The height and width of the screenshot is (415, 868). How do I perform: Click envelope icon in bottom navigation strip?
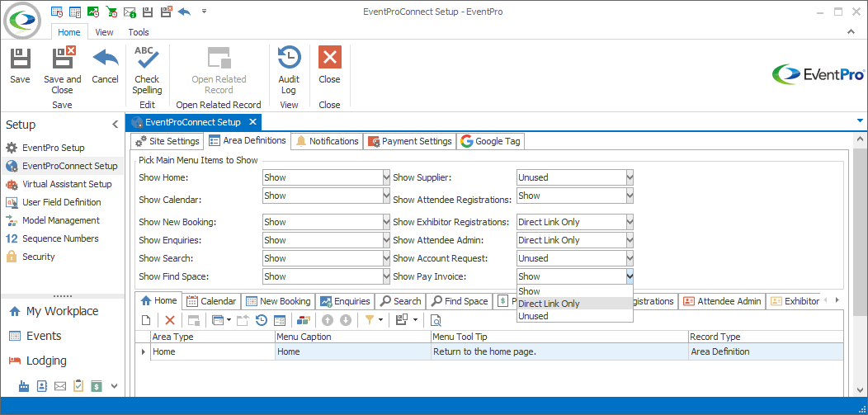59,386
